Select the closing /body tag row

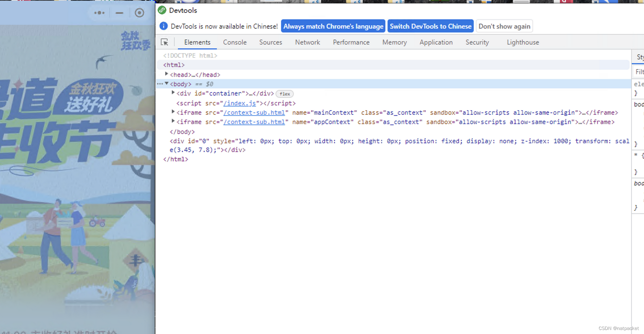(182, 132)
